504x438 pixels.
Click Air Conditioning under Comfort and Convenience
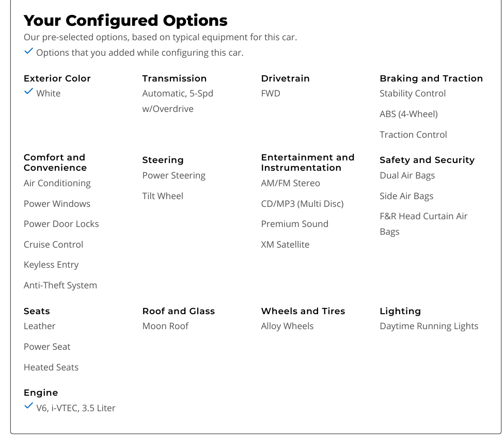click(57, 183)
